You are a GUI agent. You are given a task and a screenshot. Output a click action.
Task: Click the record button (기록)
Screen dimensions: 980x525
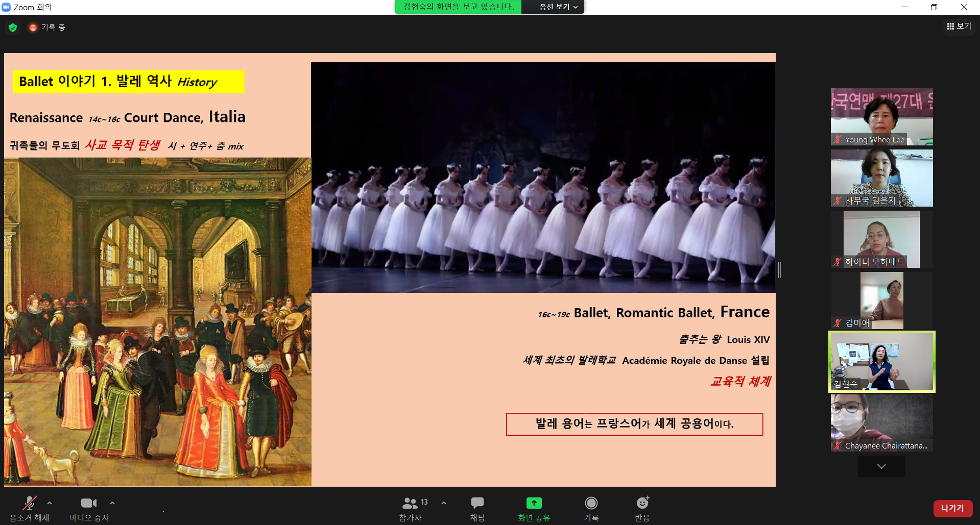[x=591, y=509]
